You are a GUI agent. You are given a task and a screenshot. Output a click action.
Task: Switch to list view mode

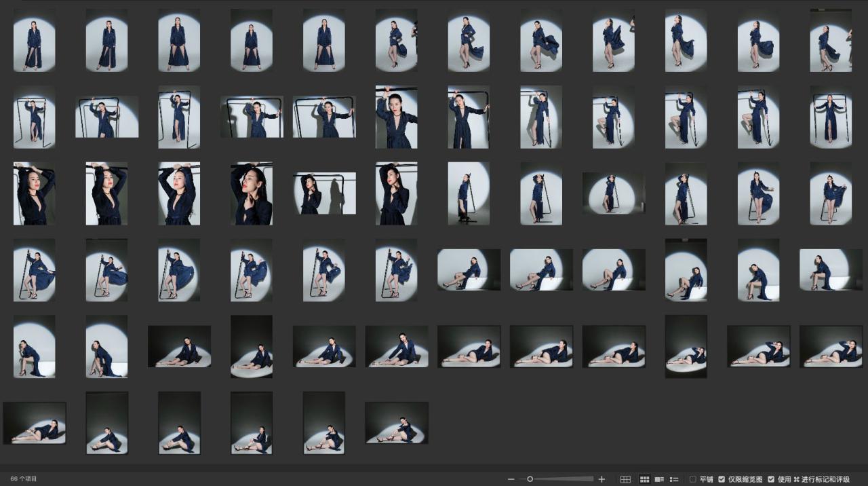(x=674, y=479)
